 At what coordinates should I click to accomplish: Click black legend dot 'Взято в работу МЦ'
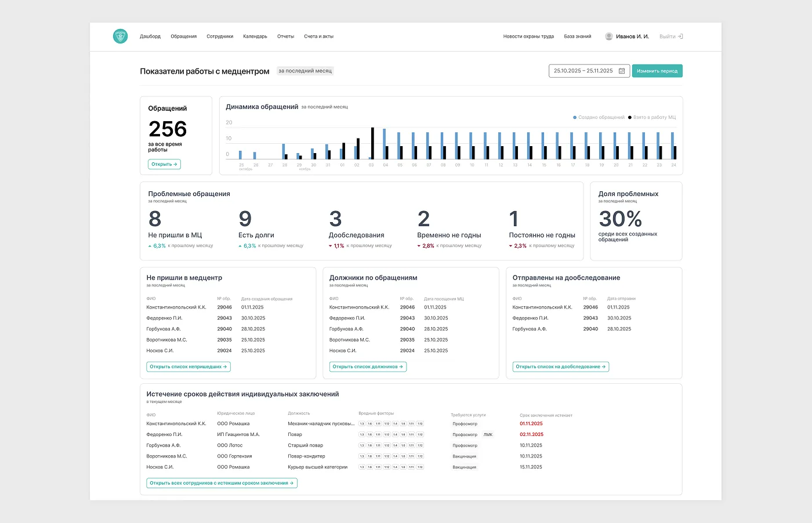pos(630,117)
